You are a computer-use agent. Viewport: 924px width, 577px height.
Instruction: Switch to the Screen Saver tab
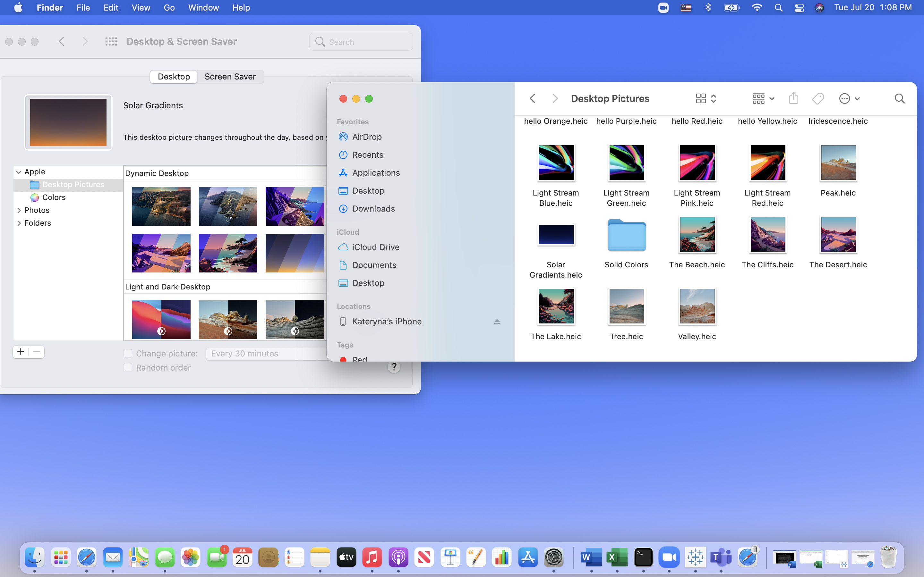click(230, 77)
